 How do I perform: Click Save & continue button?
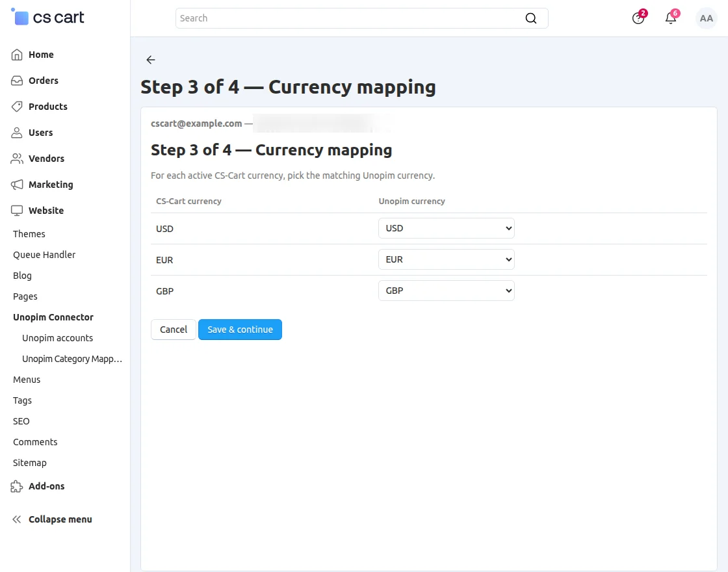point(240,329)
